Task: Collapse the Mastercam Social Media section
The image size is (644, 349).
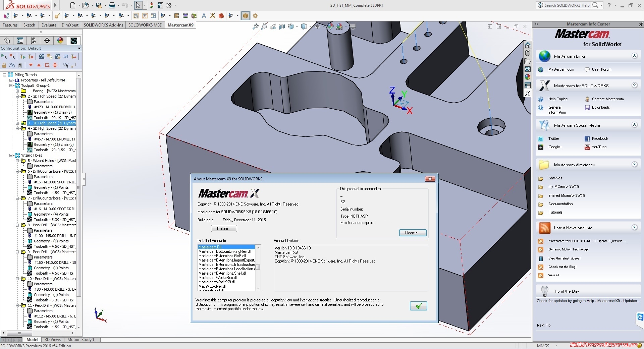Action: [634, 125]
